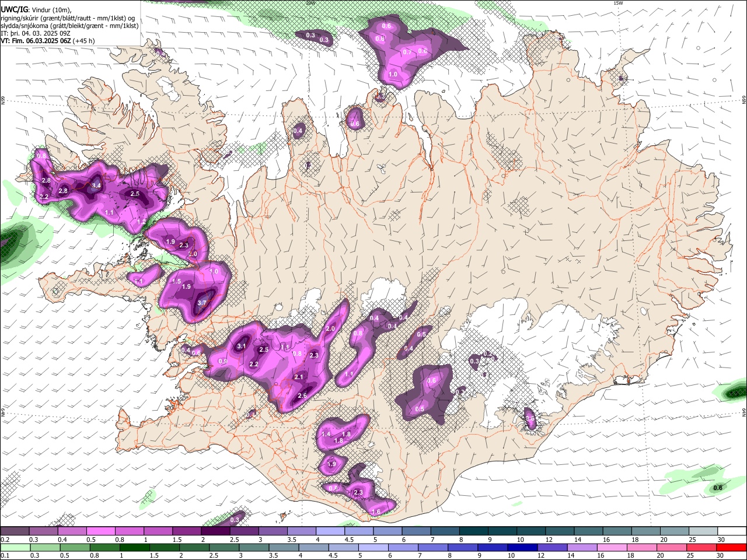Click blue rain swatch between 8 and 9
This screenshot has height=560, width=747.
click(463, 547)
